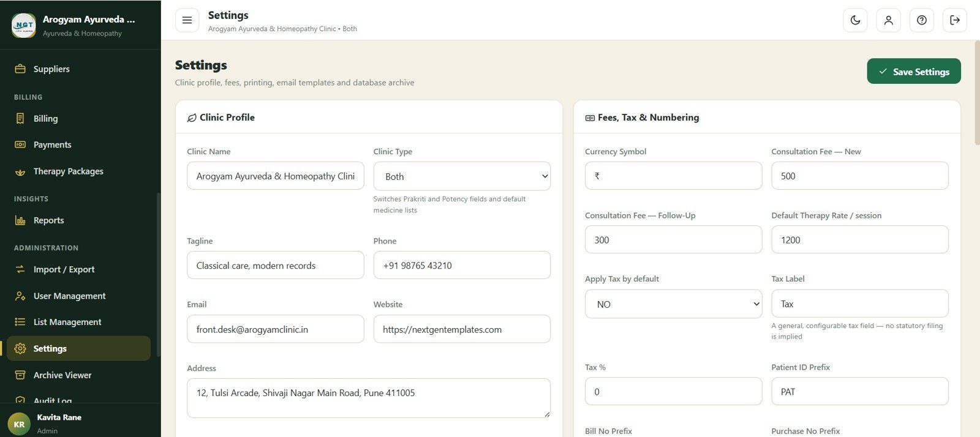Click the 'Arogyam Ayurveda & Homeopathy Clinic • Both' subtitle
Viewport: 980px width, 437px height.
[x=282, y=29]
